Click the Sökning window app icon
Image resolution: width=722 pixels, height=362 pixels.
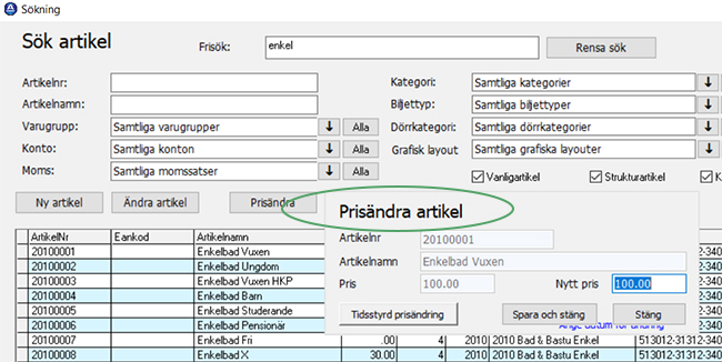click(x=10, y=9)
